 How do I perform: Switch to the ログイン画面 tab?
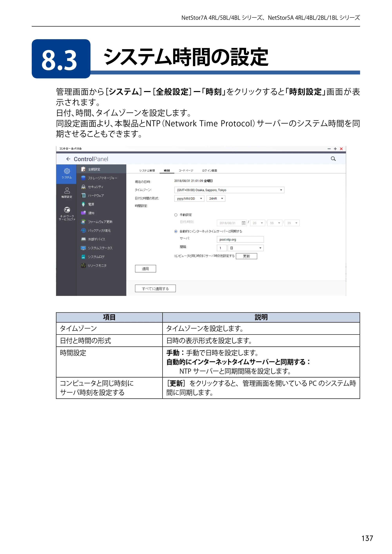click(210, 170)
